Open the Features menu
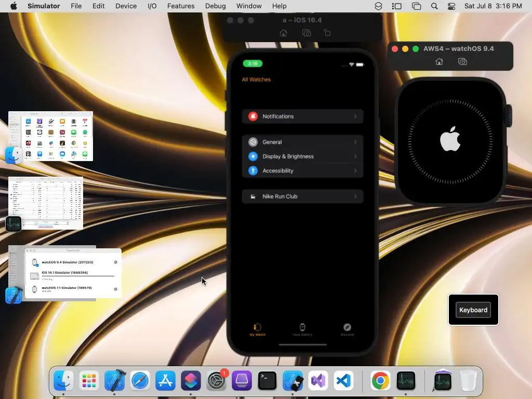Image resolution: width=532 pixels, height=399 pixels. click(x=181, y=6)
